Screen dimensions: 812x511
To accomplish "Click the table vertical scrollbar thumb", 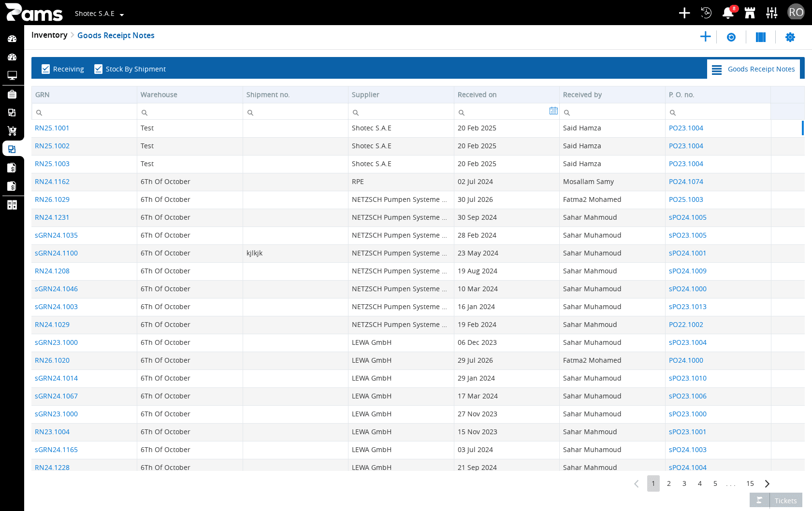I will point(803,128).
